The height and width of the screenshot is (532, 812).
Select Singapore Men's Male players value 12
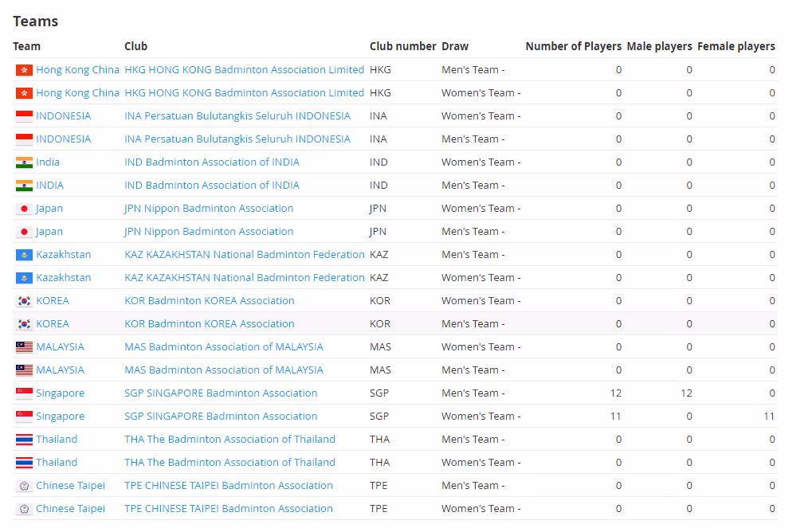687,393
